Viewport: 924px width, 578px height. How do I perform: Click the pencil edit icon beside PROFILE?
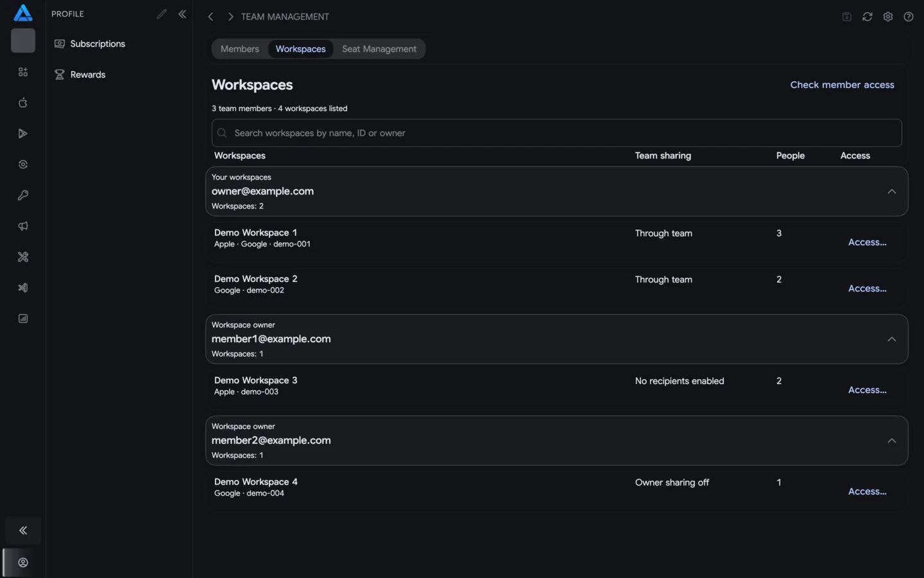[162, 14]
